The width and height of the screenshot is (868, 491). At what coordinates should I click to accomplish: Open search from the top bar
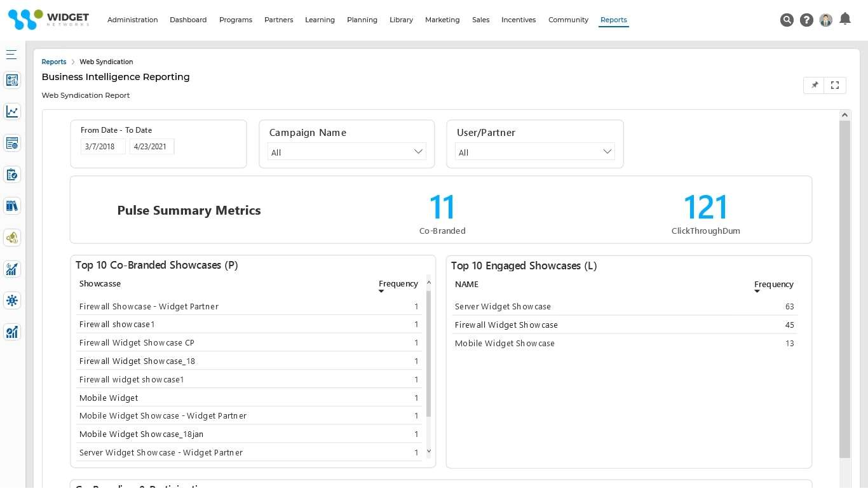point(787,20)
